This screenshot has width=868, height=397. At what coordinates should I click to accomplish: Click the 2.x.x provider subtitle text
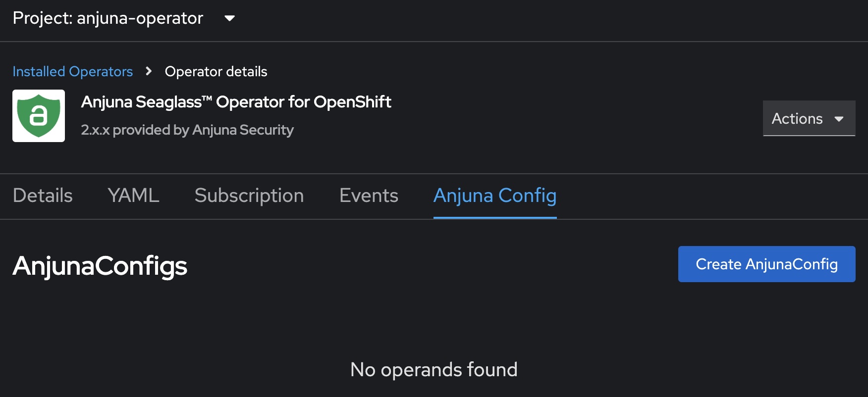[x=187, y=130]
